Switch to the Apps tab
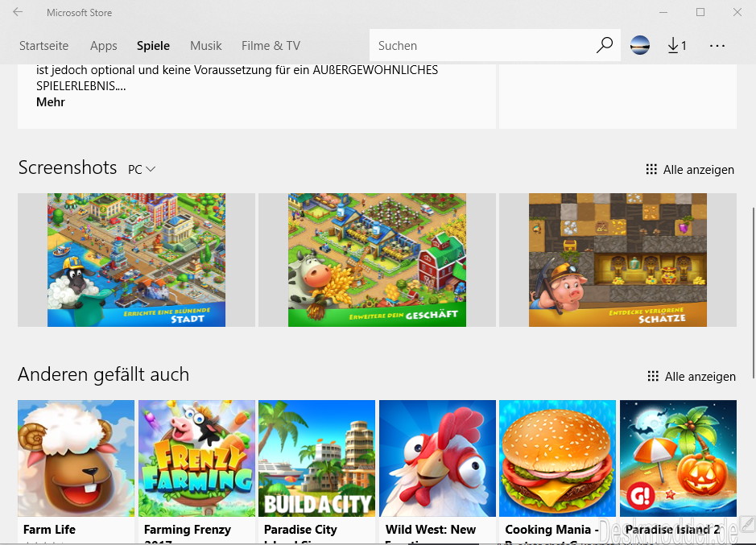The image size is (756, 545). (x=103, y=46)
